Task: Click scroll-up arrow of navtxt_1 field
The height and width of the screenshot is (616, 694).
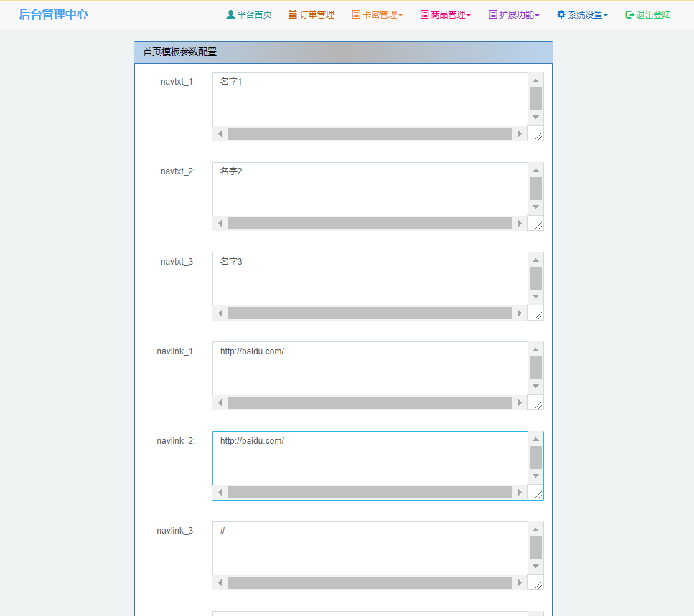Action: pos(535,80)
